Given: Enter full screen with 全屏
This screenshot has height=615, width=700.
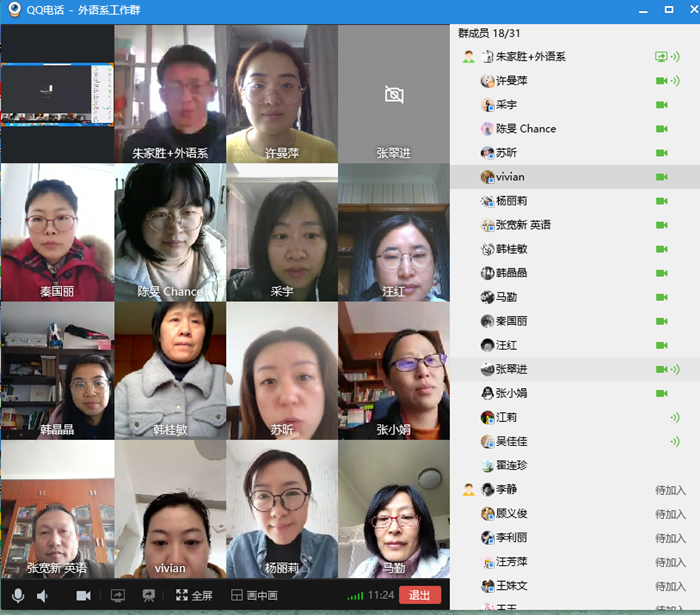Looking at the screenshot, I should tap(194, 595).
